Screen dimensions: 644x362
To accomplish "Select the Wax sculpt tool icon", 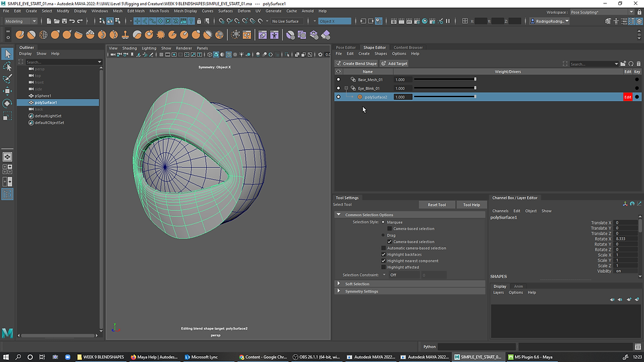I will point(137,35).
